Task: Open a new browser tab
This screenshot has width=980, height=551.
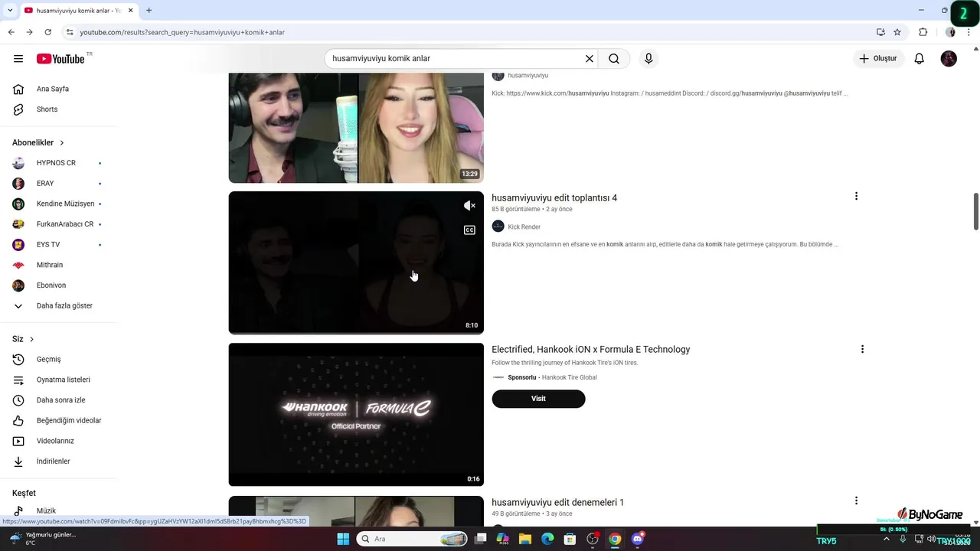Action: [x=149, y=10]
